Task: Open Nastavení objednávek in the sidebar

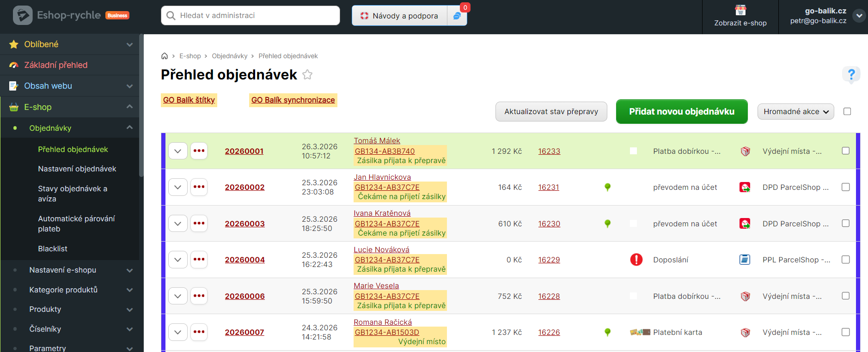Action: tap(77, 169)
